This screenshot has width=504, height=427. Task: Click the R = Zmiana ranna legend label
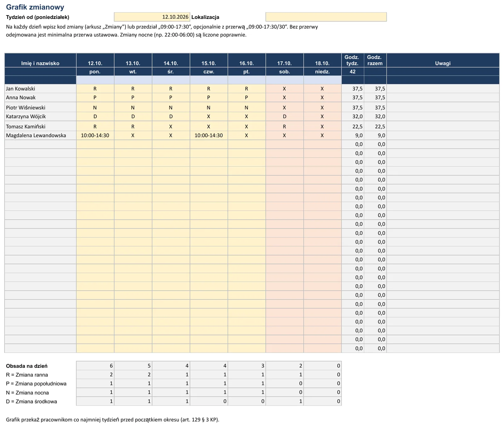pyautogui.click(x=27, y=375)
